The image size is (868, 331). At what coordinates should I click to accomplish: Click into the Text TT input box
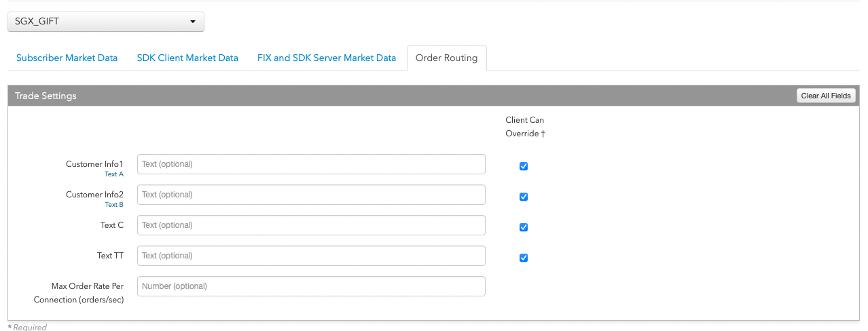311,256
